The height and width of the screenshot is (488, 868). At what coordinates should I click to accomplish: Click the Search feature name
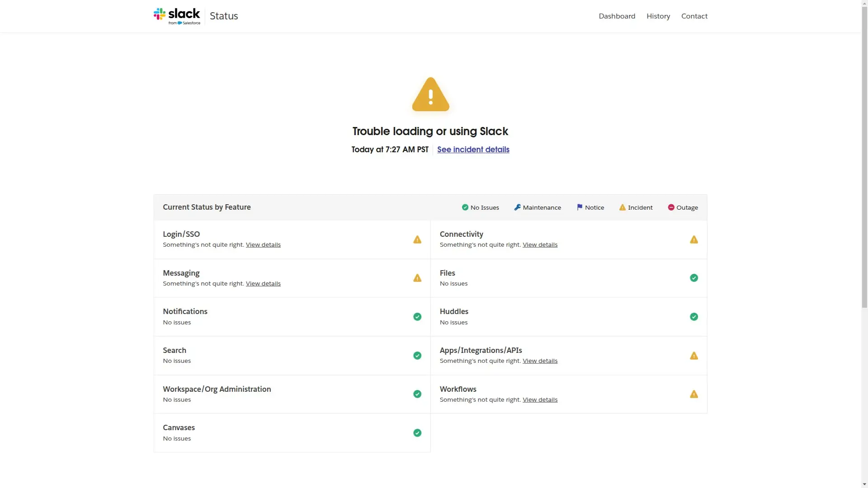click(x=175, y=350)
